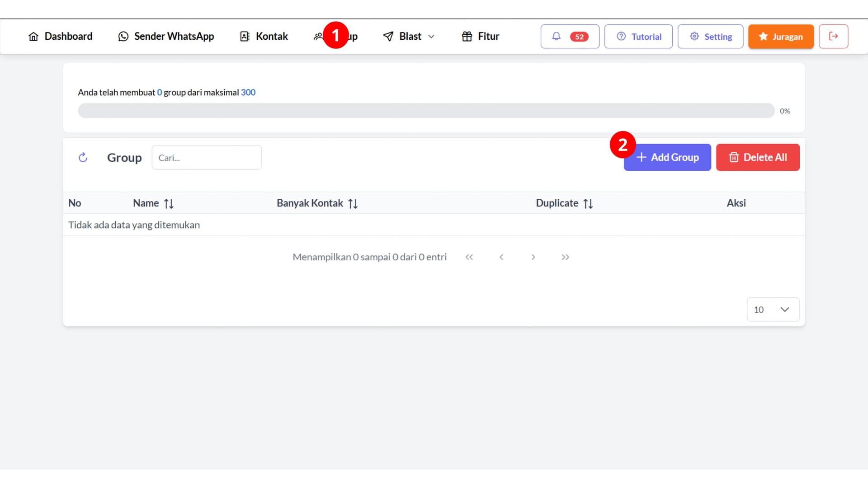Click the contact book icon
The image size is (868, 488).
(245, 37)
